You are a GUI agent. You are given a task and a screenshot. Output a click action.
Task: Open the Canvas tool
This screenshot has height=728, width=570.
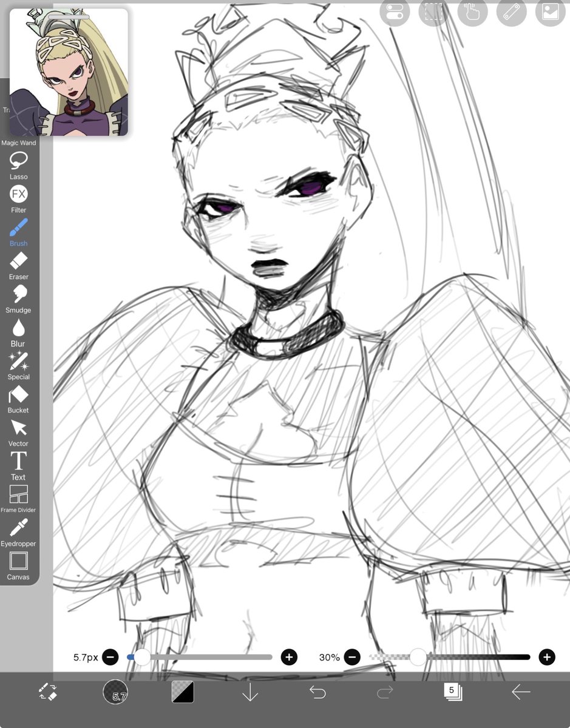(18, 566)
